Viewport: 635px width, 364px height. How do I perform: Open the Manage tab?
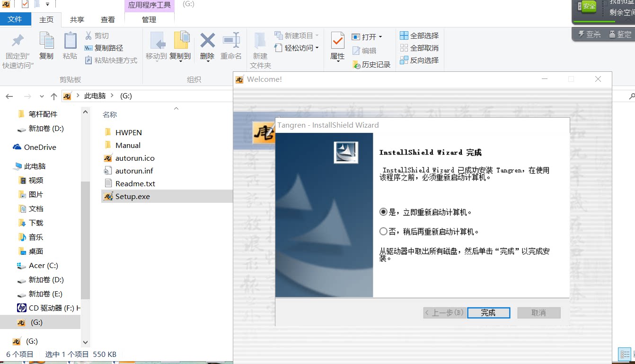[149, 19]
